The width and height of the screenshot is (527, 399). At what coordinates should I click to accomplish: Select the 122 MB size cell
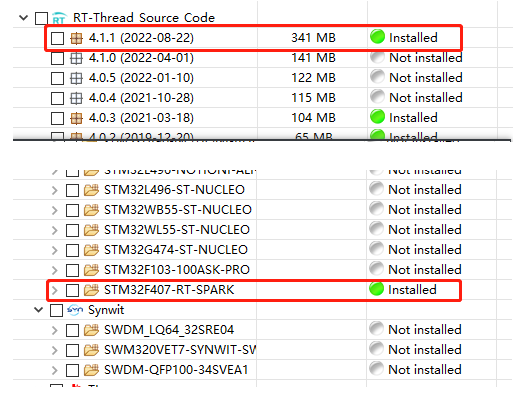point(313,78)
